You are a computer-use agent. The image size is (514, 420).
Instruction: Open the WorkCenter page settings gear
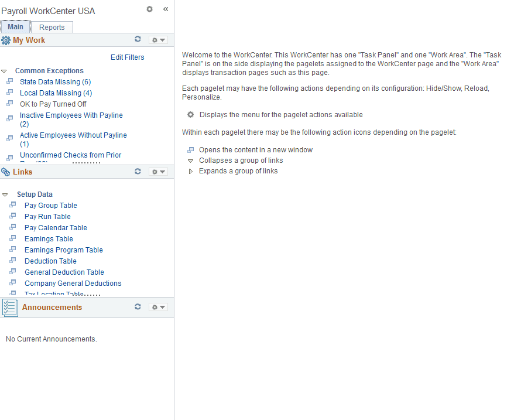(149, 9)
